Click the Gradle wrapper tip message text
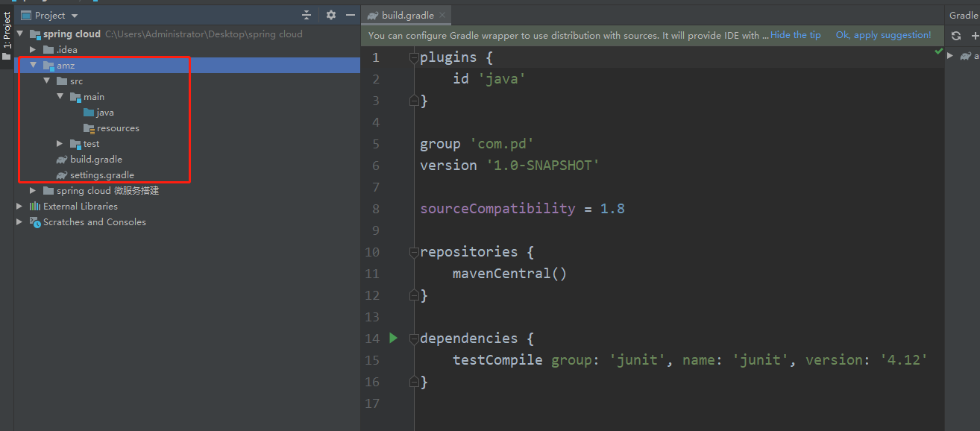The width and height of the screenshot is (980, 431). click(568, 35)
